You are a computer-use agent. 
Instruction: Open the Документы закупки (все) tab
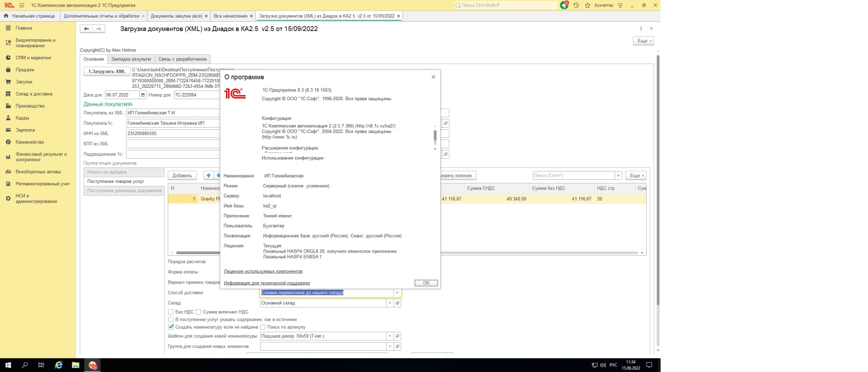176,16
